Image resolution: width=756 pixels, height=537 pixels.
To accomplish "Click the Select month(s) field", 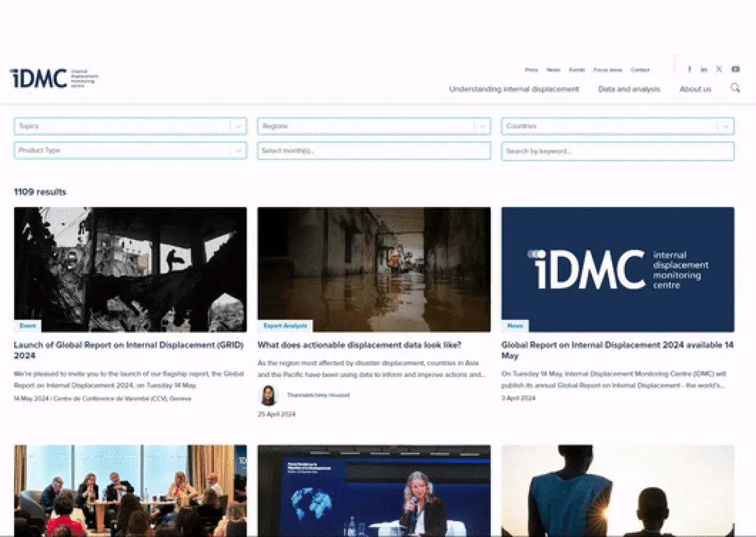I will click(x=374, y=151).
